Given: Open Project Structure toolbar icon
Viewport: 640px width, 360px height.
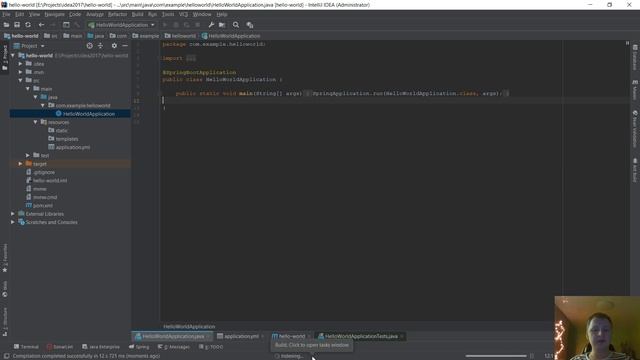Looking at the screenshot, I should click(x=222, y=25).
